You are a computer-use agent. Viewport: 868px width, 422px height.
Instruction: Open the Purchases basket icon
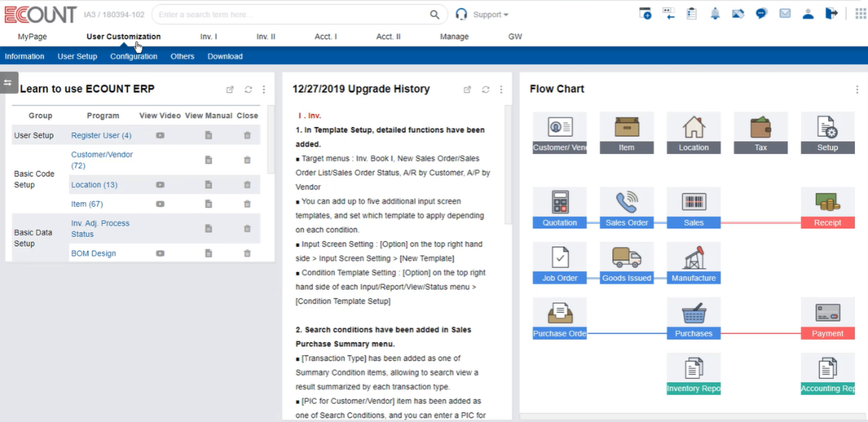pyautogui.click(x=693, y=314)
